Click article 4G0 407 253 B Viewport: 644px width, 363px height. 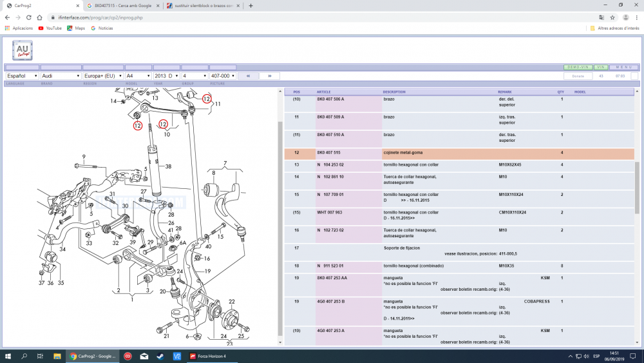(330, 301)
